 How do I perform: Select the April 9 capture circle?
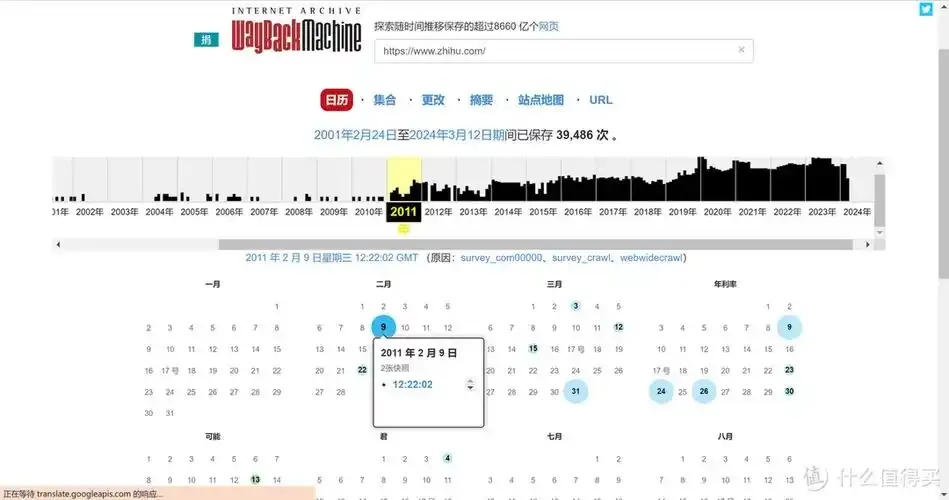pyautogui.click(x=789, y=327)
